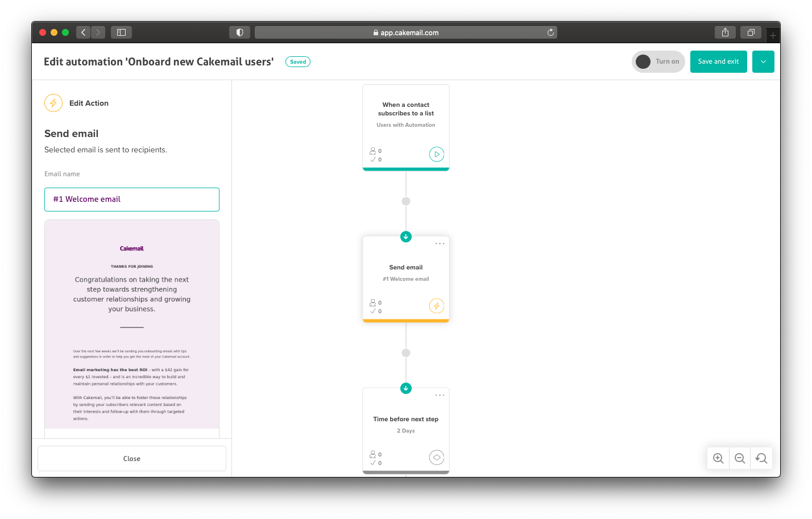The image size is (812, 519).
Task: Go back in Safari history
Action: (x=83, y=32)
